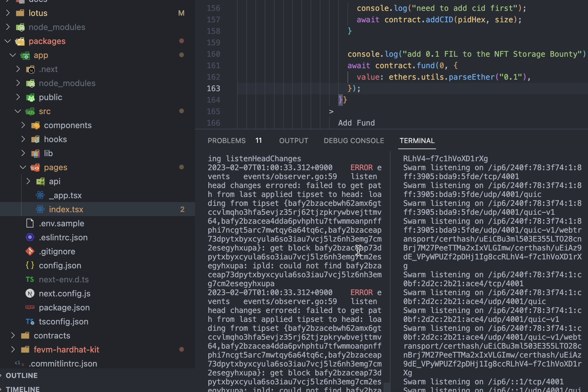Click the pages folder icon
The height and width of the screenshot is (392, 588).
tap(35, 167)
